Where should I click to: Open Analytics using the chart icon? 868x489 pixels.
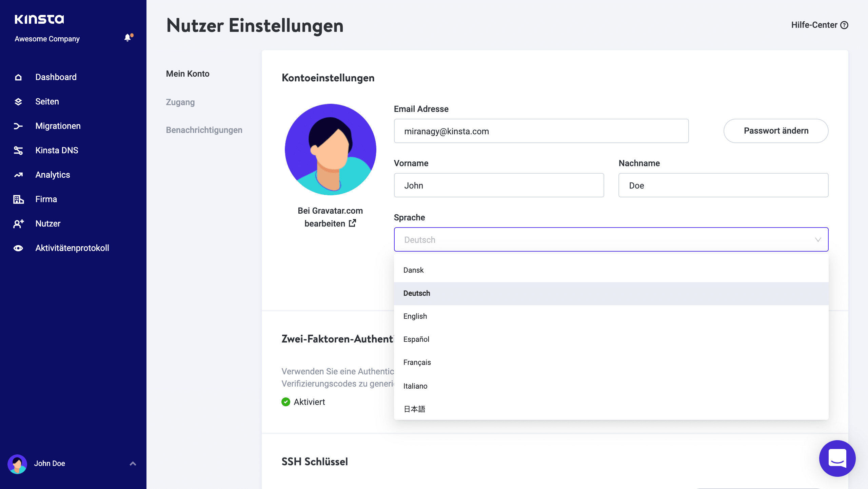(18, 175)
